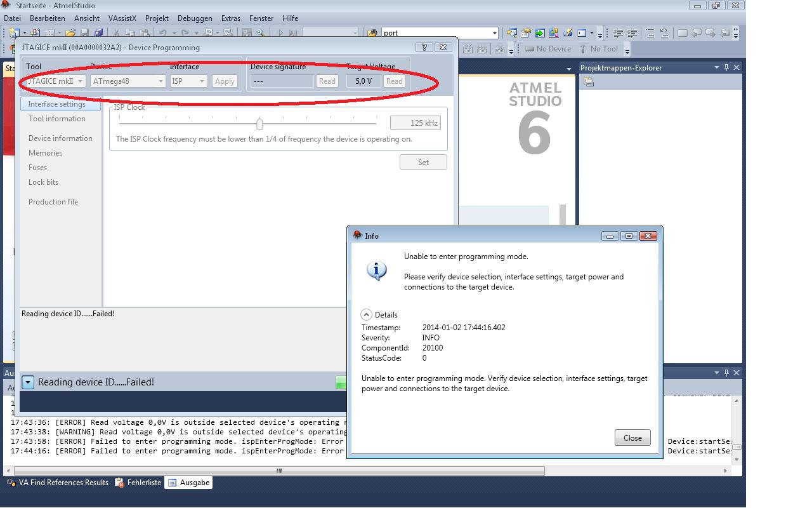
Task: Select Lock bits in sidebar
Action: click(43, 182)
